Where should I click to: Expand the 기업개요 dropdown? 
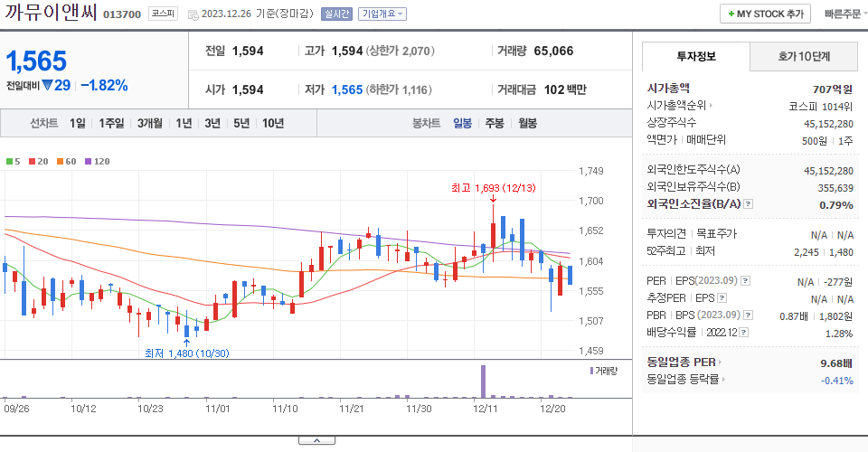coord(382,14)
